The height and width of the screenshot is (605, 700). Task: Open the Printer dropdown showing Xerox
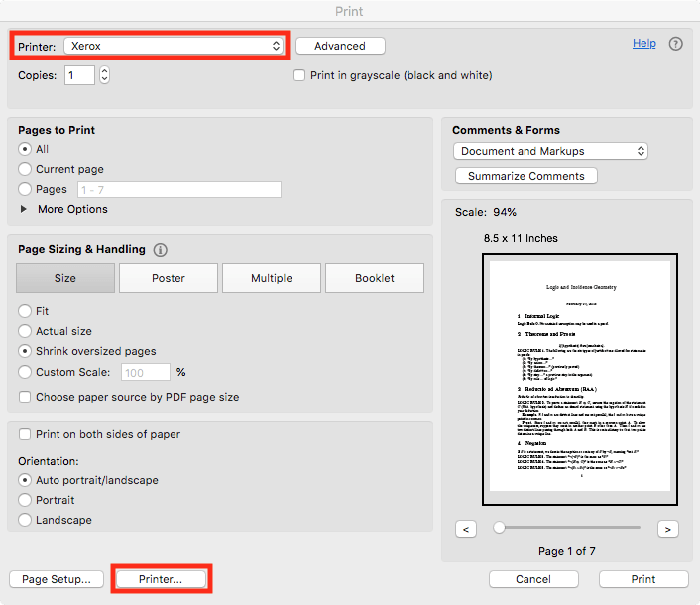point(175,46)
